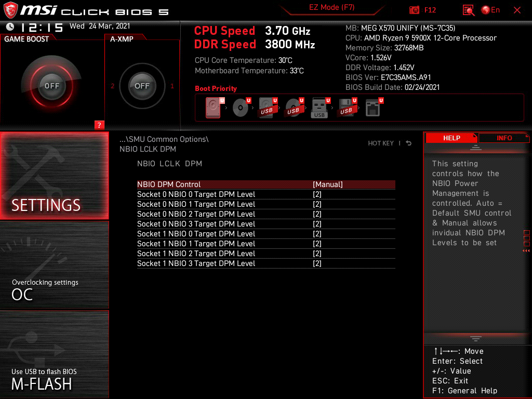Click the MSI dragon shield logo

(x=10, y=10)
